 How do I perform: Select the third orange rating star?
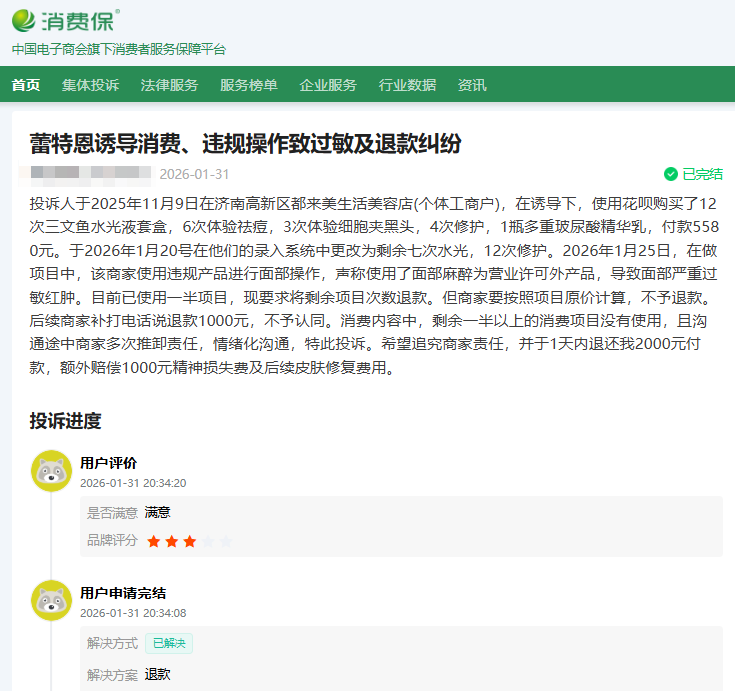click(x=190, y=541)
